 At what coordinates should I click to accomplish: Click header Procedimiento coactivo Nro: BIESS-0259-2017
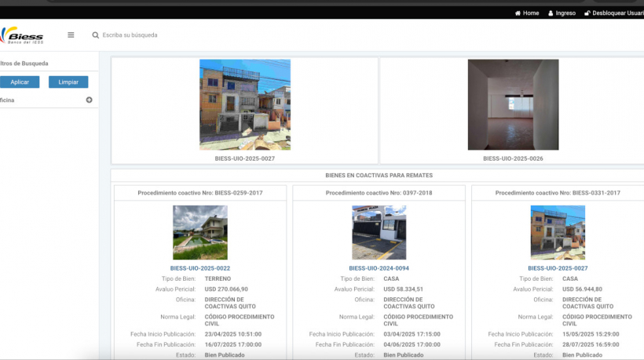pos(200,193)
